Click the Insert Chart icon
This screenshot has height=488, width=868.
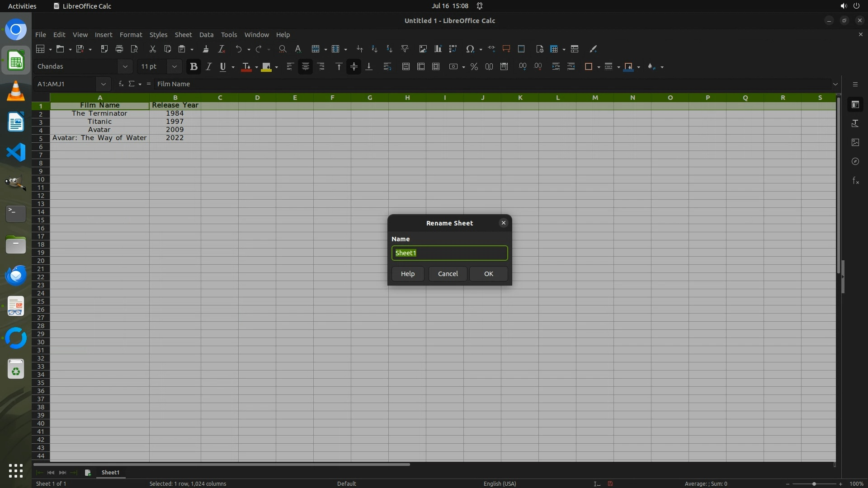click(x=438, y=49)
